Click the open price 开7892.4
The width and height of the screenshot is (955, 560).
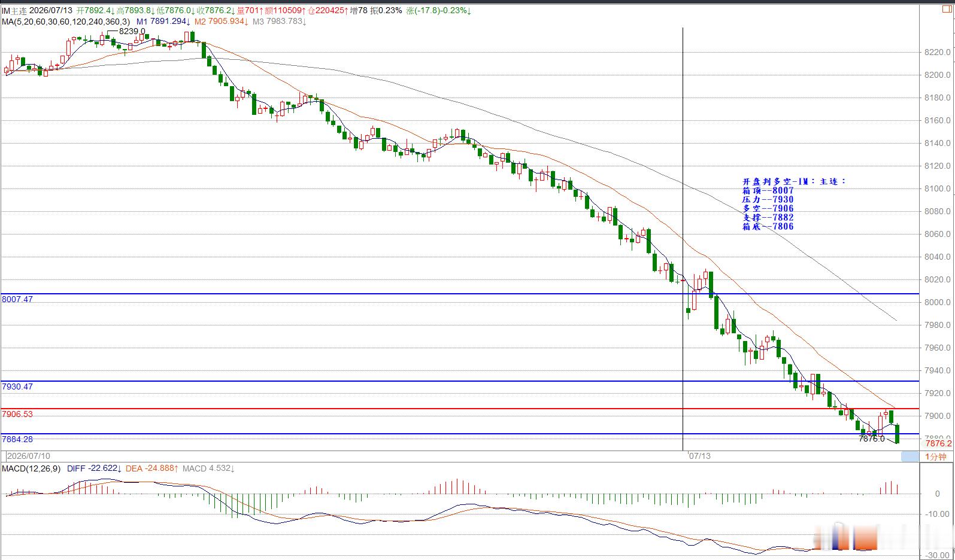[95, 11]
